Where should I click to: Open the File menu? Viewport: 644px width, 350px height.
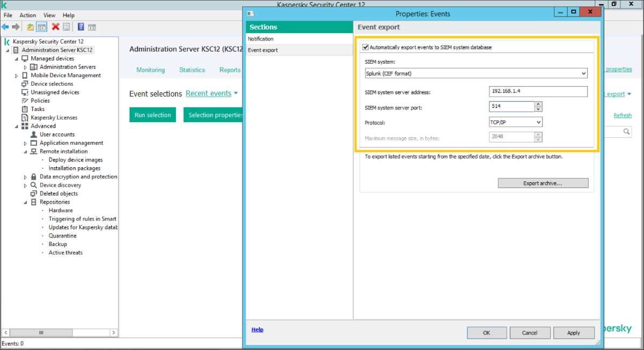[x=8, y=16]
